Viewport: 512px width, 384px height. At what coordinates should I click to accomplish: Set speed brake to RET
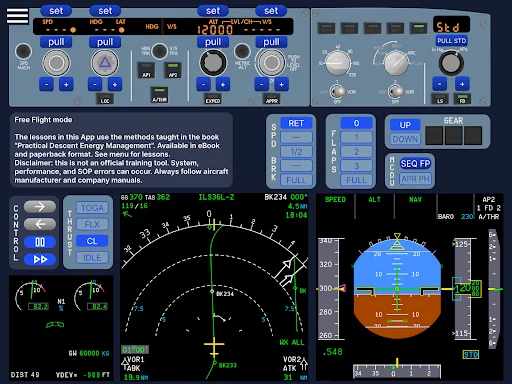pos(296,123)
